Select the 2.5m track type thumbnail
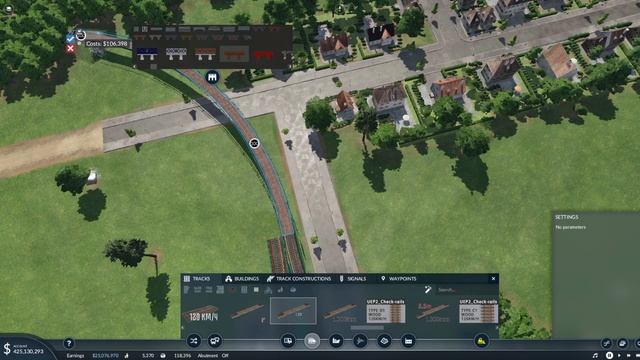640x360 pixels. tap(433, 312)
